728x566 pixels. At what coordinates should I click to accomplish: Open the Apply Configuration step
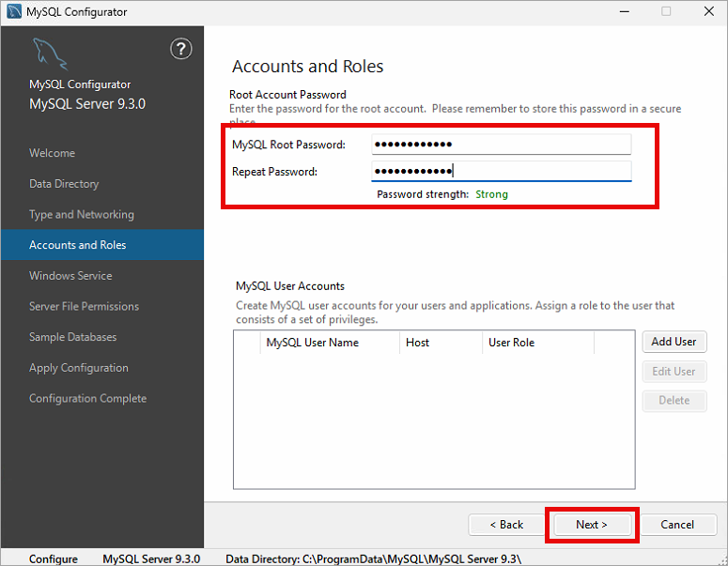click(x=79, y=368)
